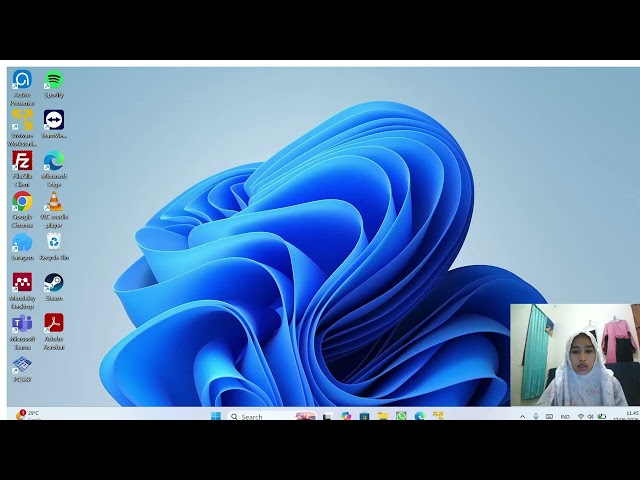Click the blue elephant Laragon shortcut
The image size is (640, 480).
click(22, 247)
